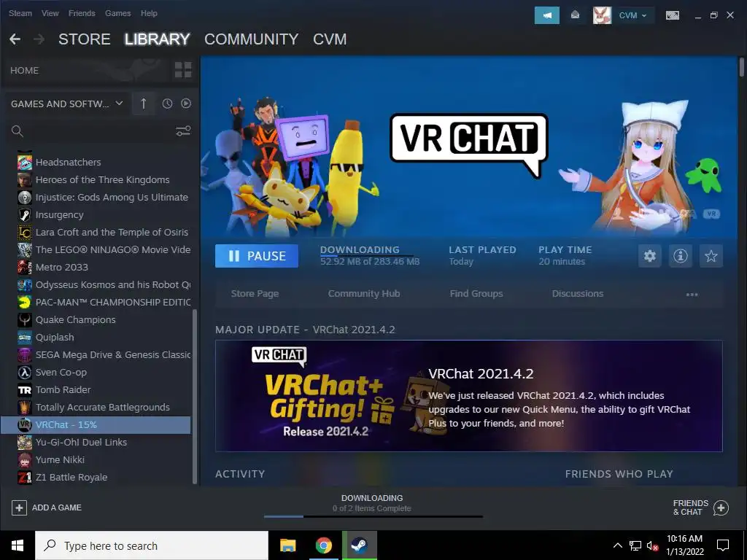Screen dimensions: 747x560
Task: Select the Quiplash game icon
Action: [x=25, y=337]
